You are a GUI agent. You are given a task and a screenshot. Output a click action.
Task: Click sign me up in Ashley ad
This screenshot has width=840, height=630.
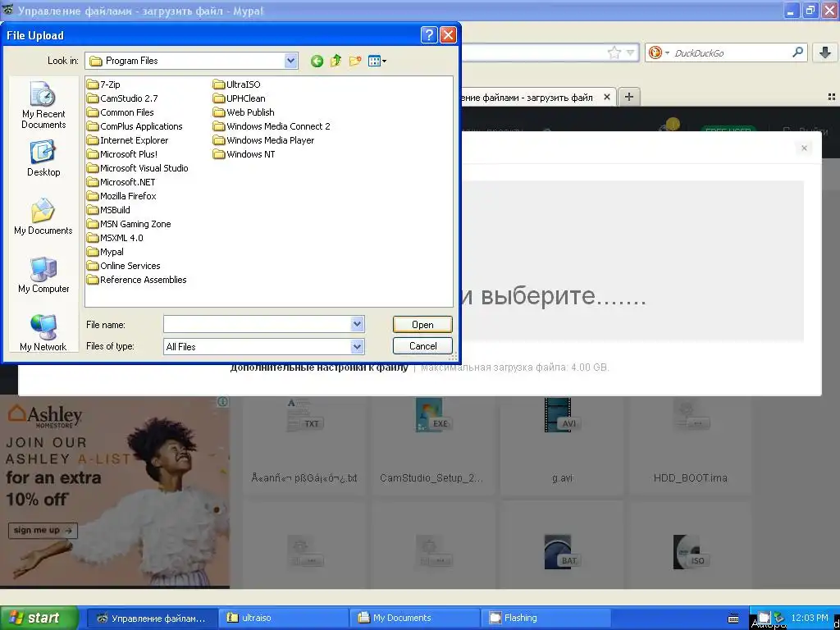pos(43,531)
